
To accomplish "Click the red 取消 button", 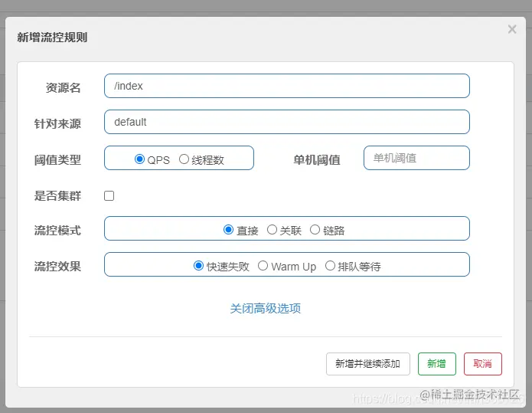I will (x=482, y=364).
